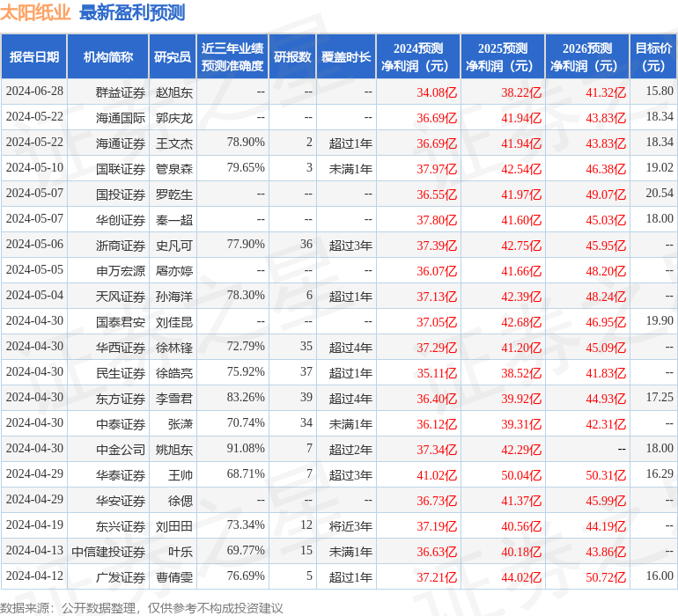
Task: Click researcher 秦一超
Action: click(174, 220)
